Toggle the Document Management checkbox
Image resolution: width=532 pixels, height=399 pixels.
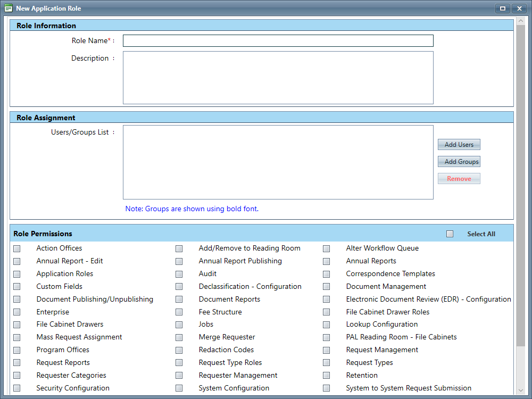[327, 287]
